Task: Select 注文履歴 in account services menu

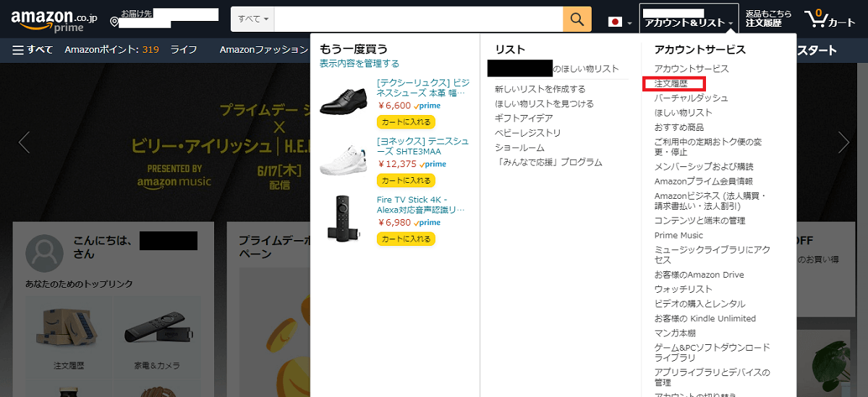Action: click(669, 84)
